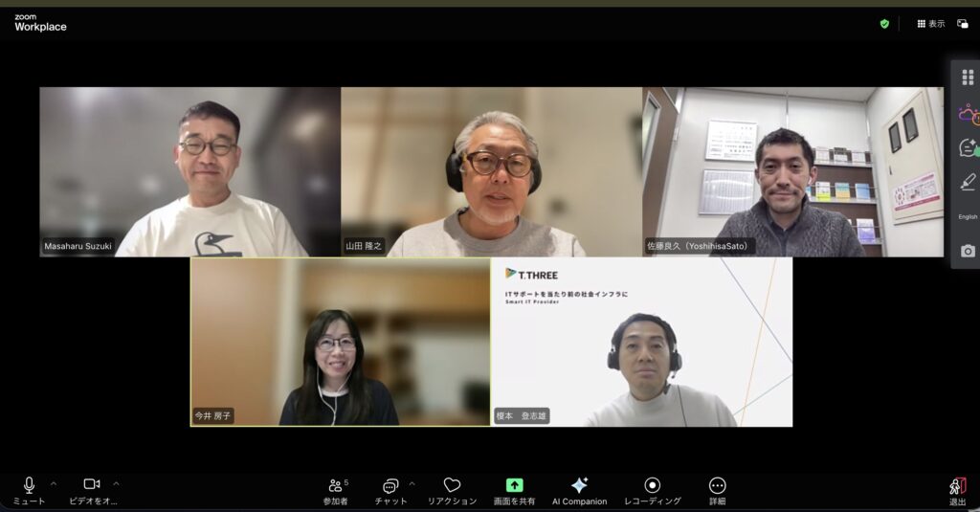Open リアクション heart reactions
This screenshot has width=980, height=512.
click(452, 486)
